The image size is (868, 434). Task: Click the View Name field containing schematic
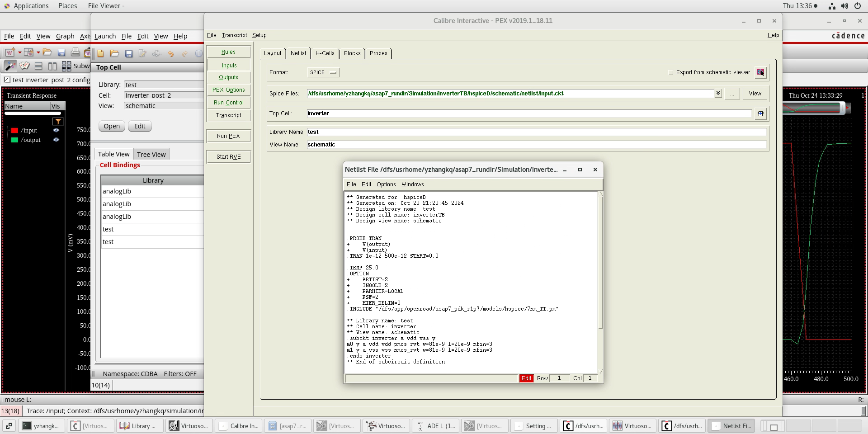(x=537, y=145)
